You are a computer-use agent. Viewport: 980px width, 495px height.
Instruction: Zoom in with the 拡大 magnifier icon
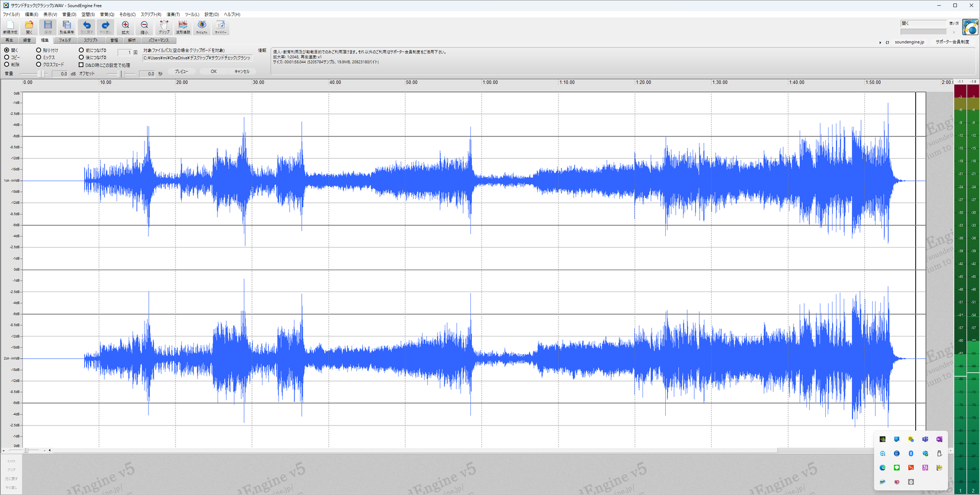(125, 27)
